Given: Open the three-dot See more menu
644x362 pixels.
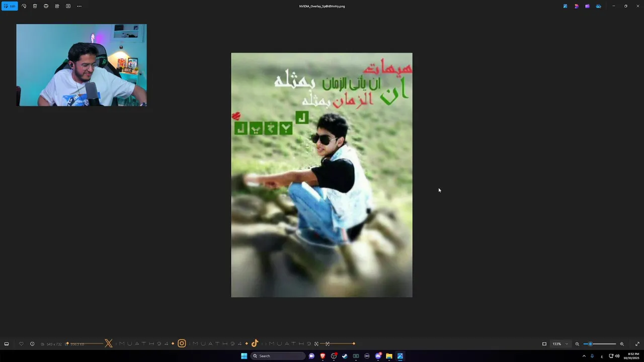Looking at the screenshot, I should tap(79, 6).
